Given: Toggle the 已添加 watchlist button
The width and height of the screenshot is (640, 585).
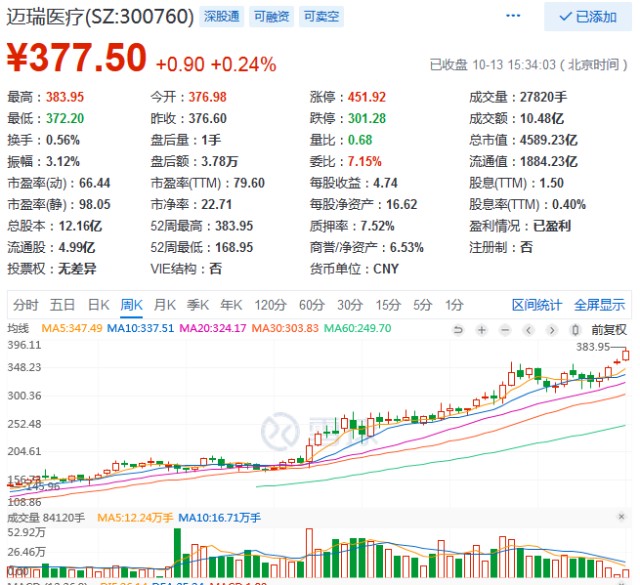Looking at the screenshot, I should point(588,17).
